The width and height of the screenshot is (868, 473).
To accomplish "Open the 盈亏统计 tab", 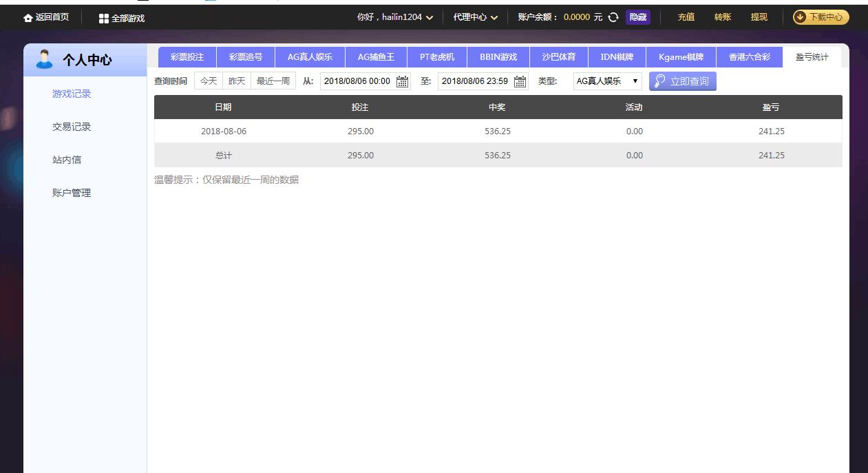I will coord(813,57).
